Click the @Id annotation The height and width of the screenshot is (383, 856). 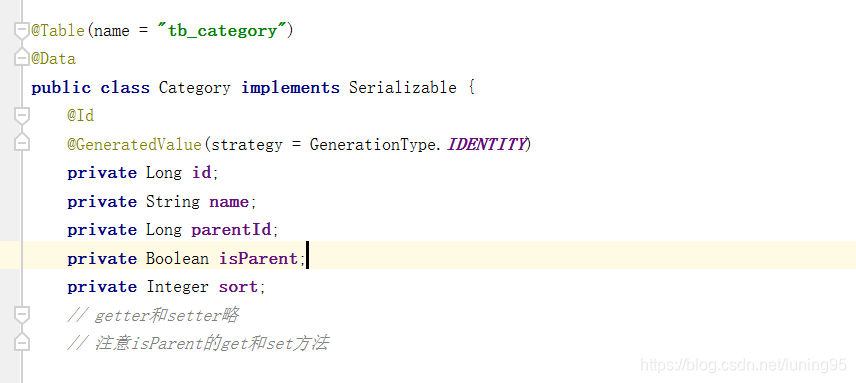coord(81,116)
